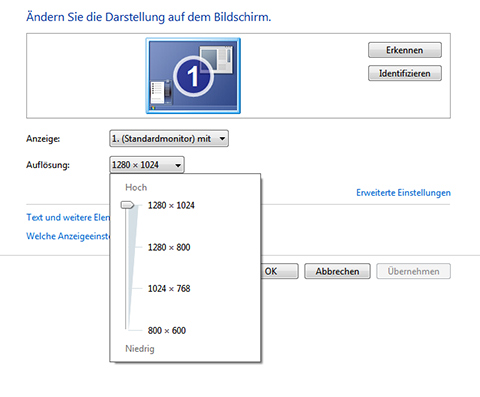The width and height of the screenshot is (480, 397).
Task: Select the monitor 1 thumbnail
Action: [x=193, y=76]
